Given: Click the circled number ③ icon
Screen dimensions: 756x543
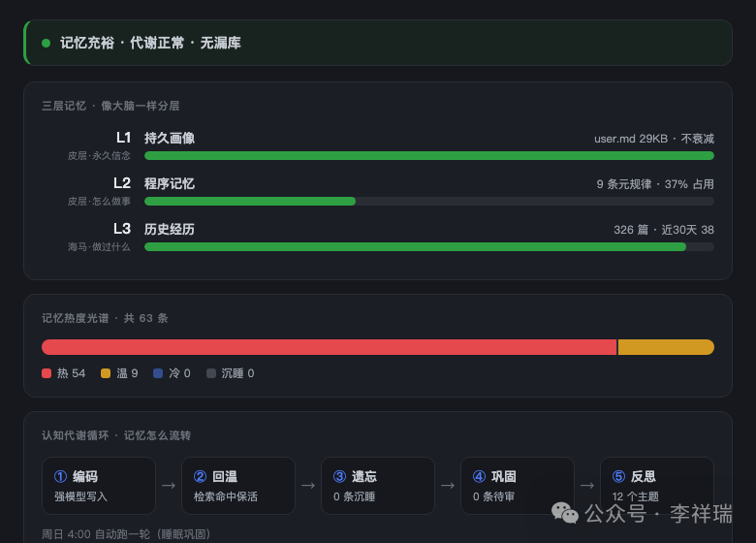Looking at the screenshot, I should 340,476.
